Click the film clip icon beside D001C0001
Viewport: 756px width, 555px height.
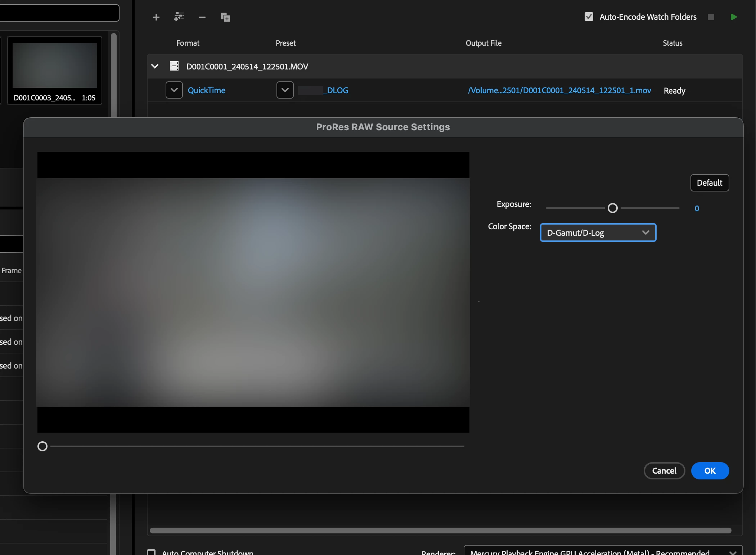[x=174, y=66]
